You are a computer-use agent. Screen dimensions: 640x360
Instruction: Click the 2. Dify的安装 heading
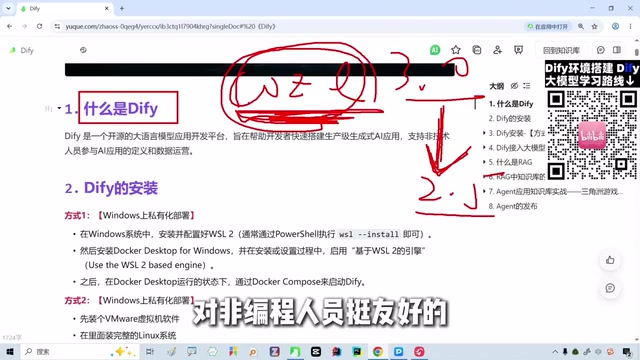[111, 188]
